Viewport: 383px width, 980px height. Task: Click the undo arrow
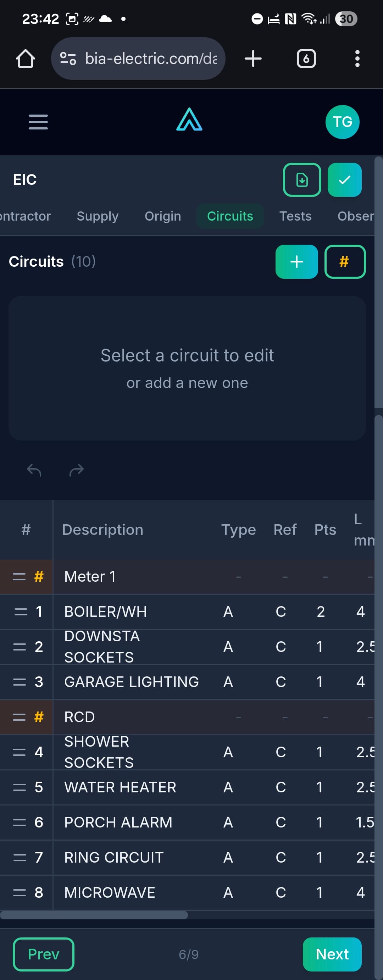(x=34, y=471)
